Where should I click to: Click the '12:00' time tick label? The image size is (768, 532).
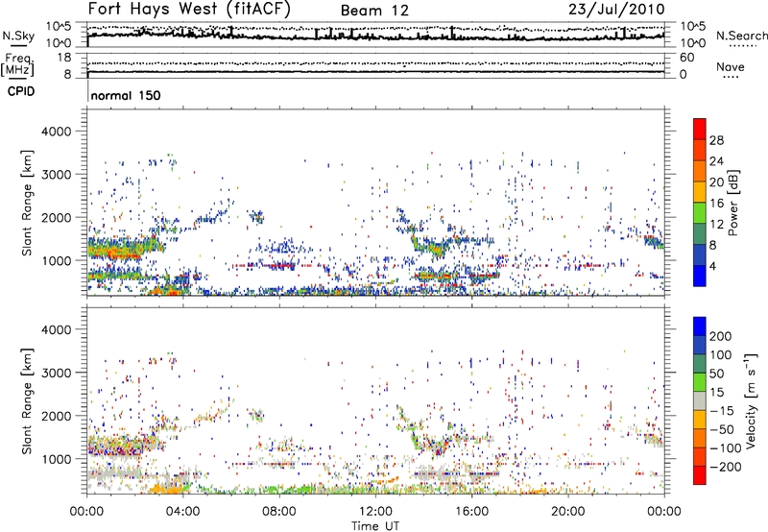point(375,512)
